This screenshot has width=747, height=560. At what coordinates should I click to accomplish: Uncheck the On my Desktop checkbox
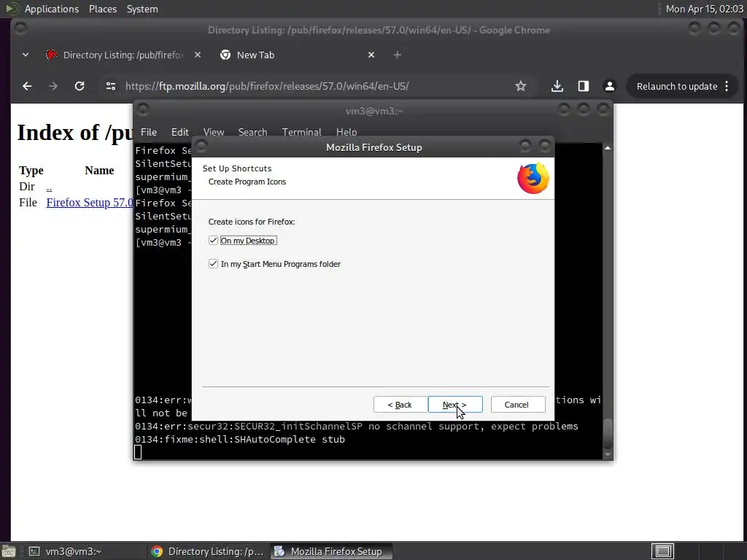click(213, 241)
